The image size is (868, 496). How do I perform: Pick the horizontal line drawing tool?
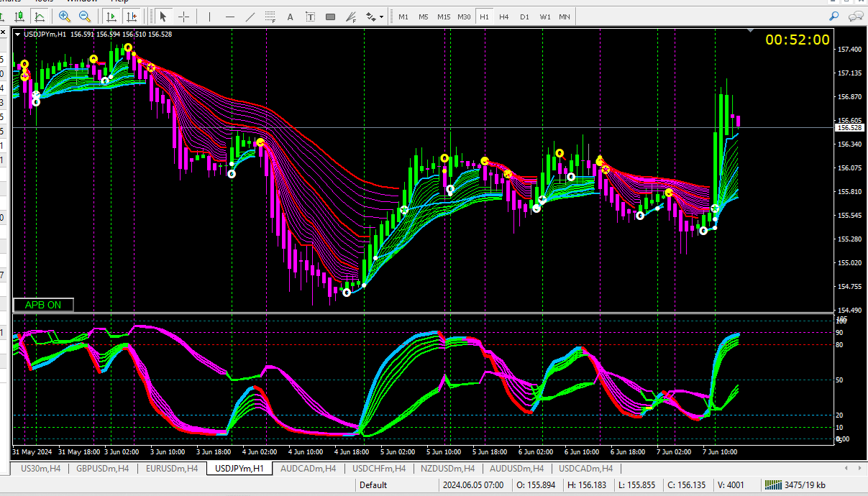pyautogui.click(x=229, y=16)
